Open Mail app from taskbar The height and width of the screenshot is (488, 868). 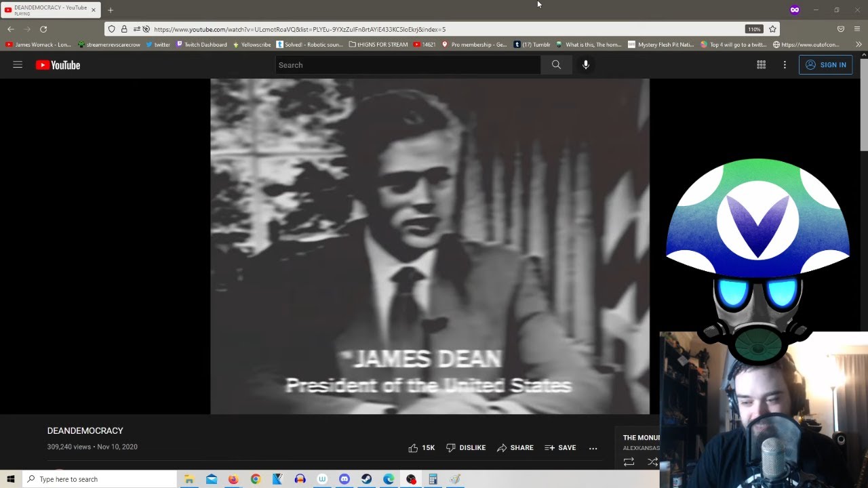(212, 479)
